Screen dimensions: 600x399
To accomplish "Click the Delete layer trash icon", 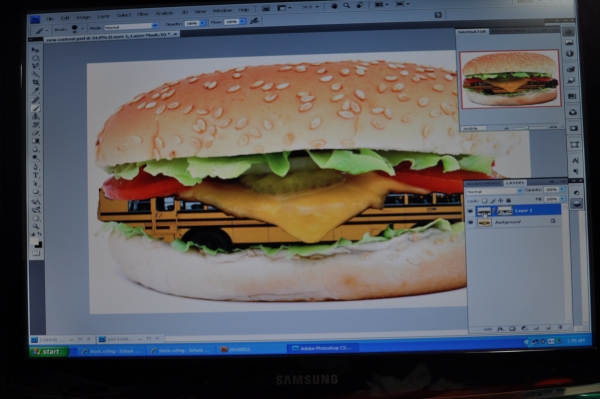I will (x=560, y=327).
